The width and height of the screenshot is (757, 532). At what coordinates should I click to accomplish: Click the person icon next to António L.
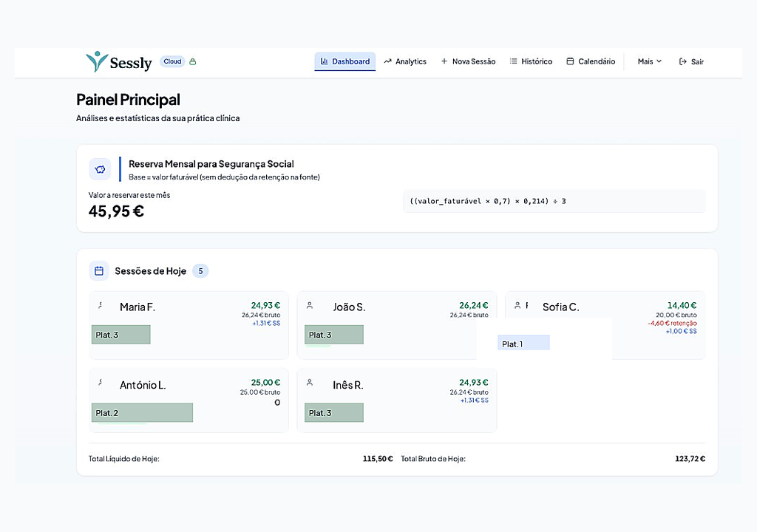pyautogui.click(x=101, y=382)
